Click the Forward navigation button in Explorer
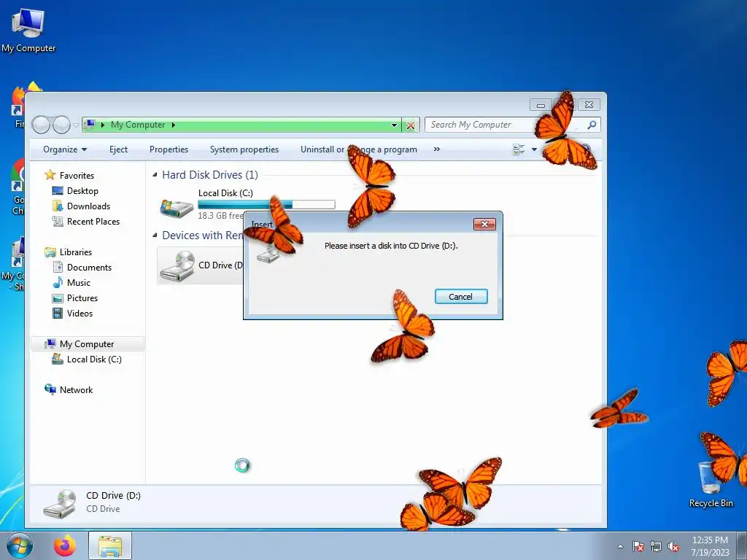The width and height of the screenshot is (747, 560). click(61, 125)
